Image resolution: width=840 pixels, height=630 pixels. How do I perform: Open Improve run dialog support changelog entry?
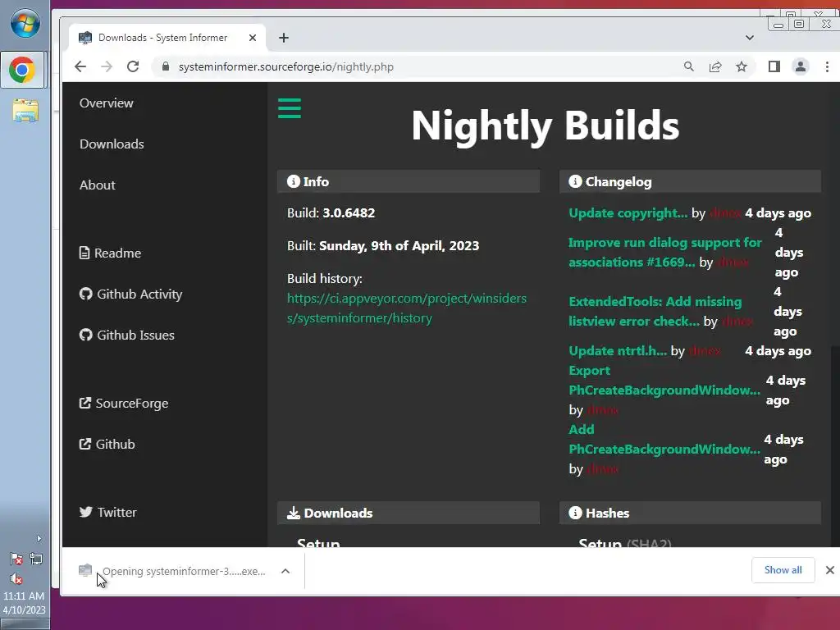click(x=664, y=253)
